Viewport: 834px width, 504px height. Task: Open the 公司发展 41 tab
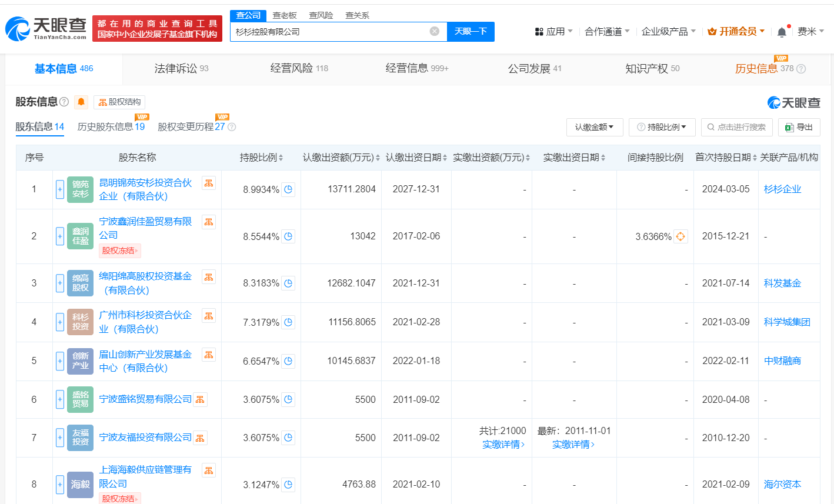535,69
